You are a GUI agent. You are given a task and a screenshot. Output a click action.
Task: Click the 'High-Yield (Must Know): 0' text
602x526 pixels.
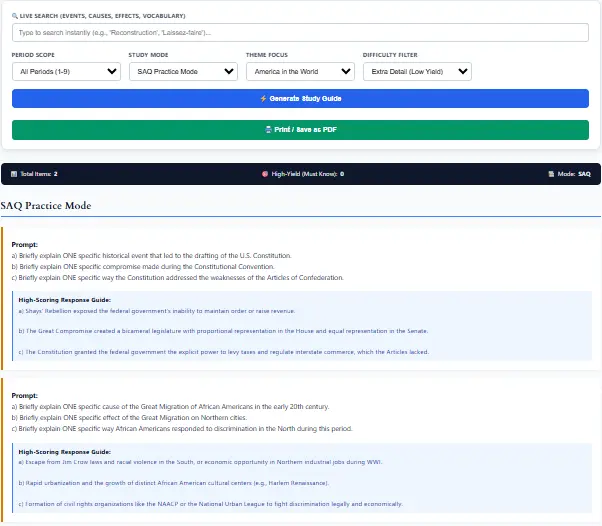308,174
